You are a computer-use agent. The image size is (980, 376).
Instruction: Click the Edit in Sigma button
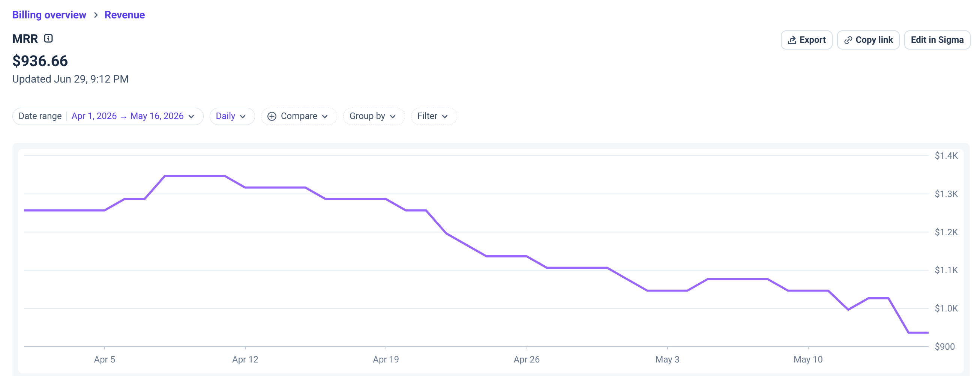936,40
